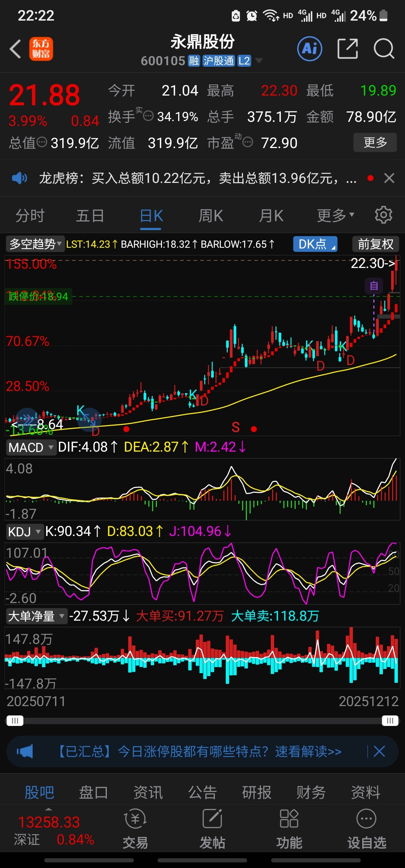Image resolution: width=405 pixels, height=868 pixels.
Task: Expand 更多 chart period dropdown
Action: click(x=335, y=216)
